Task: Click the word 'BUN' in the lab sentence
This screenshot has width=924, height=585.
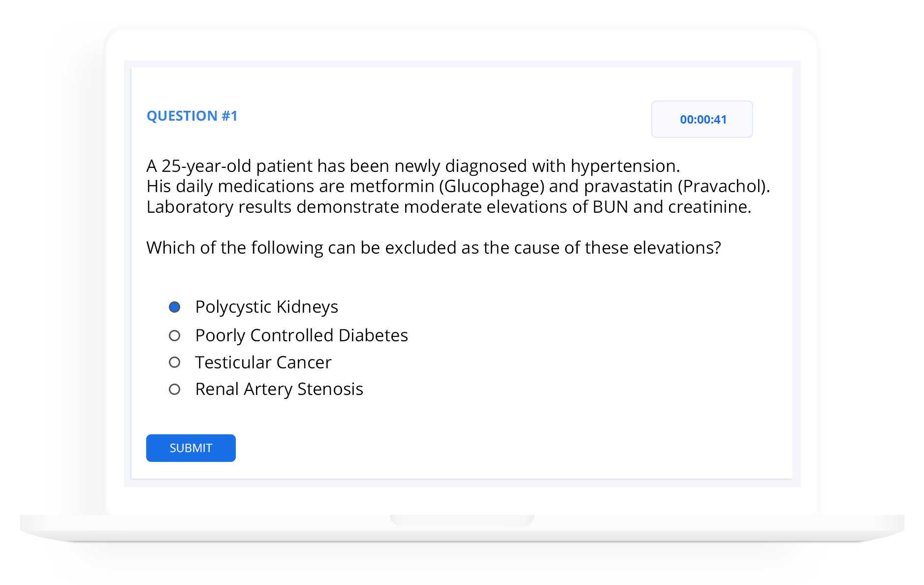Action: (610, 207)
